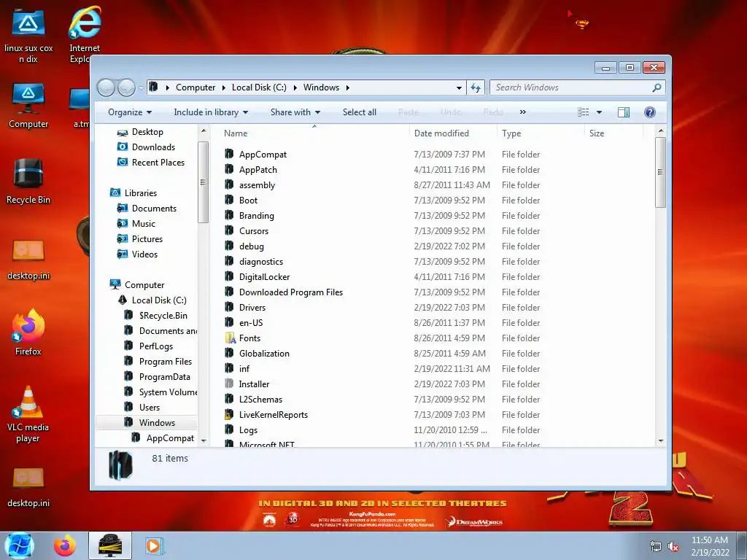Launch Firefox from the taskbar

(x=65, y=545)
